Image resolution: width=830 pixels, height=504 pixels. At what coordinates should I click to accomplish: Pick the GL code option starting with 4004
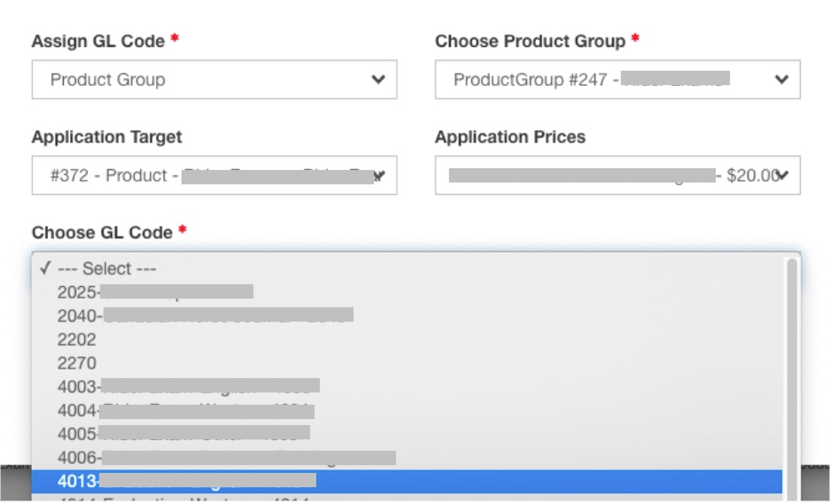click(x=186, y=410)
